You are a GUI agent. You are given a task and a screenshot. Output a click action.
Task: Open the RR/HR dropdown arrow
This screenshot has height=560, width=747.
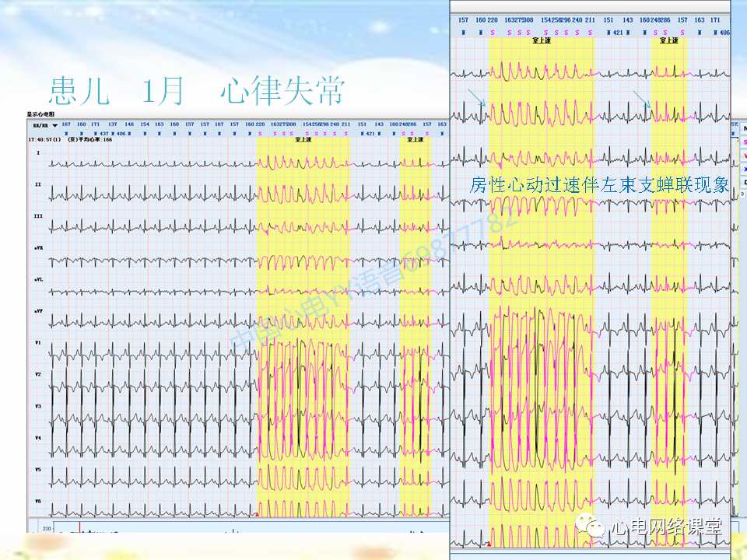[x=54, y=126]
